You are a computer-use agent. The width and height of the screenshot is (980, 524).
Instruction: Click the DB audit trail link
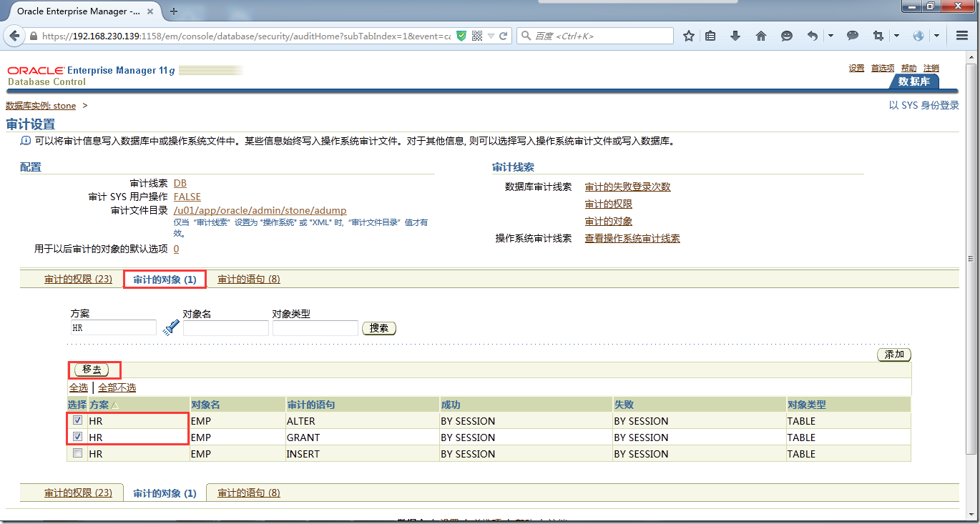180,184
